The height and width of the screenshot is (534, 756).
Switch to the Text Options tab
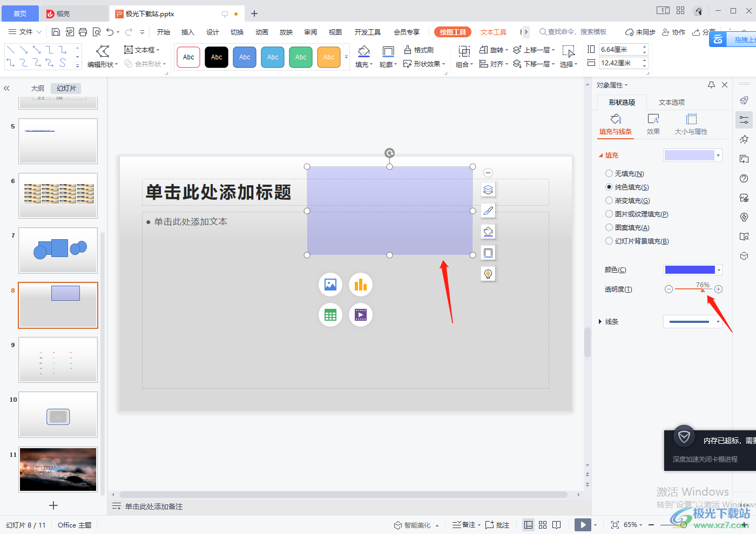[x=672, y=102]
